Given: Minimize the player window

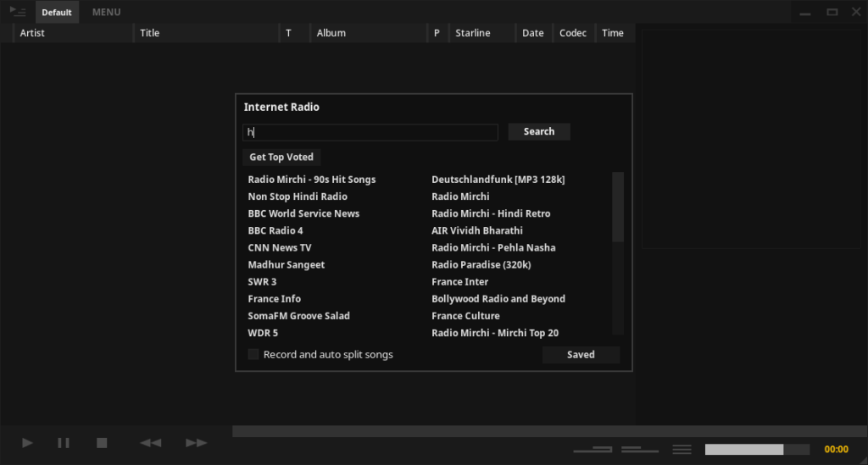Looking at the screenshot, I should [805, 13].
